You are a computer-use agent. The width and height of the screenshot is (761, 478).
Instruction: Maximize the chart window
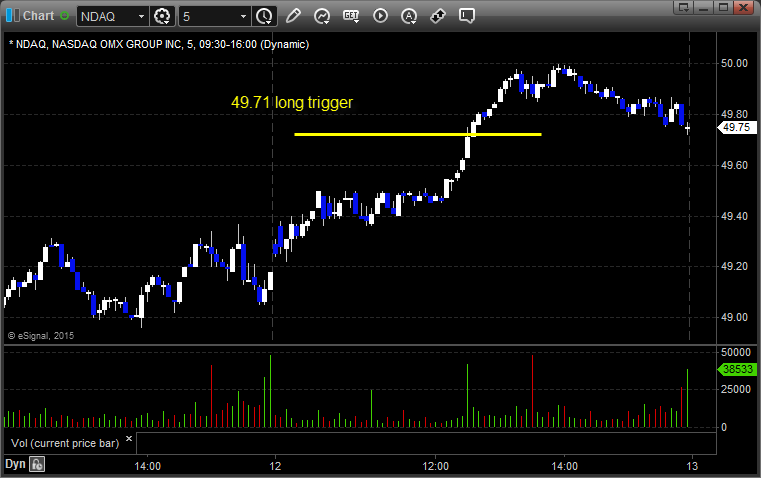[x=723, y=7]
